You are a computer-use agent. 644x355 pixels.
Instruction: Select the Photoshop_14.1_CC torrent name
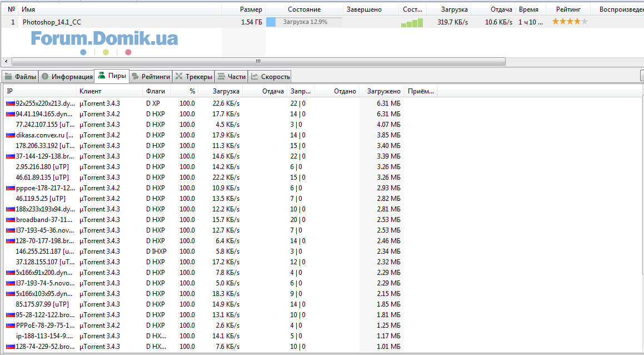(52, 22)
